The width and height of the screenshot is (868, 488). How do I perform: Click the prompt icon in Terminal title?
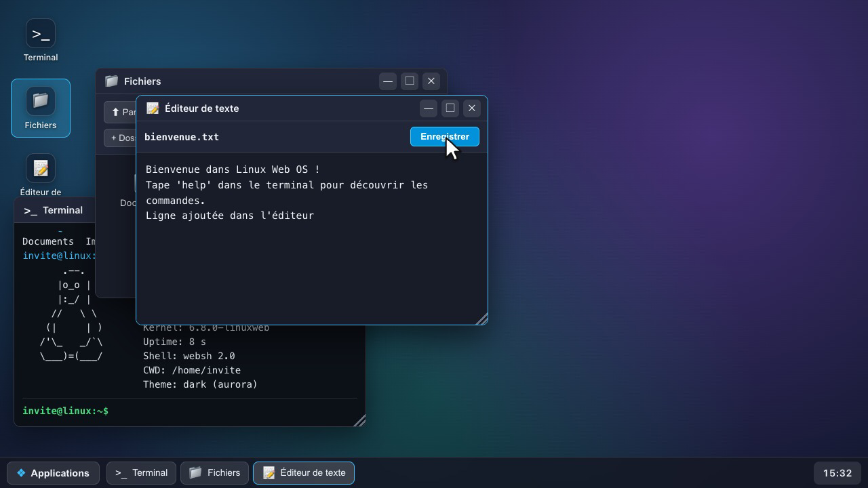pos(31,210)
